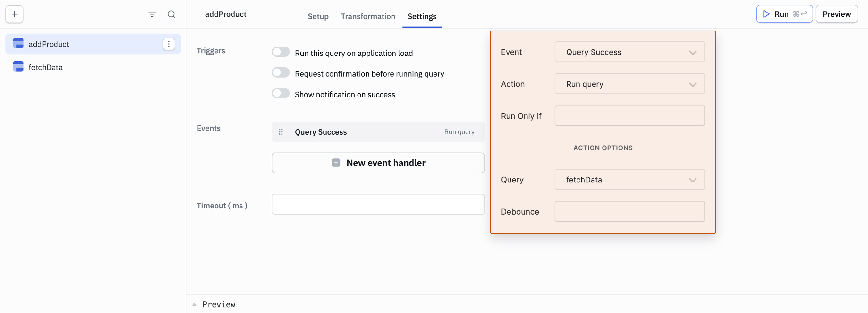Enable Run this query on application load
The image size is (868, 313).
coord(280,52)
